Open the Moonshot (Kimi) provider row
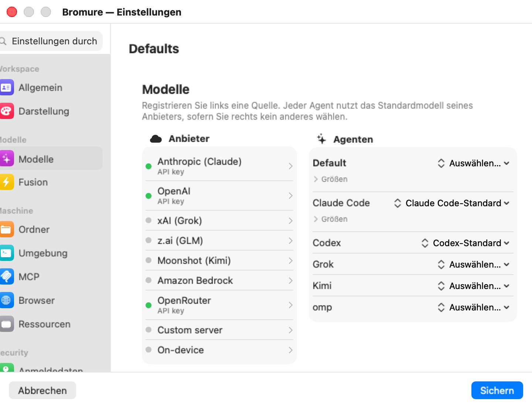The height and width of the screenshot is (408, 532). point(219,261)
